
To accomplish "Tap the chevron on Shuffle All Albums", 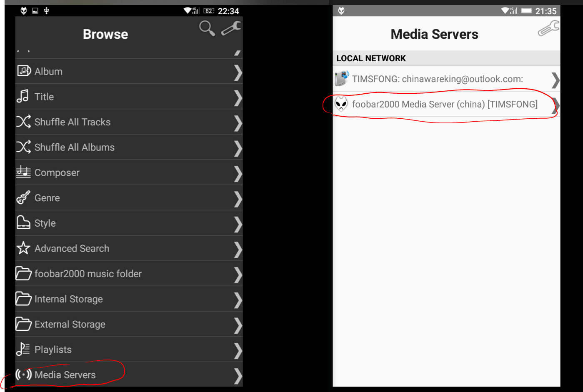I will (238, 148).
